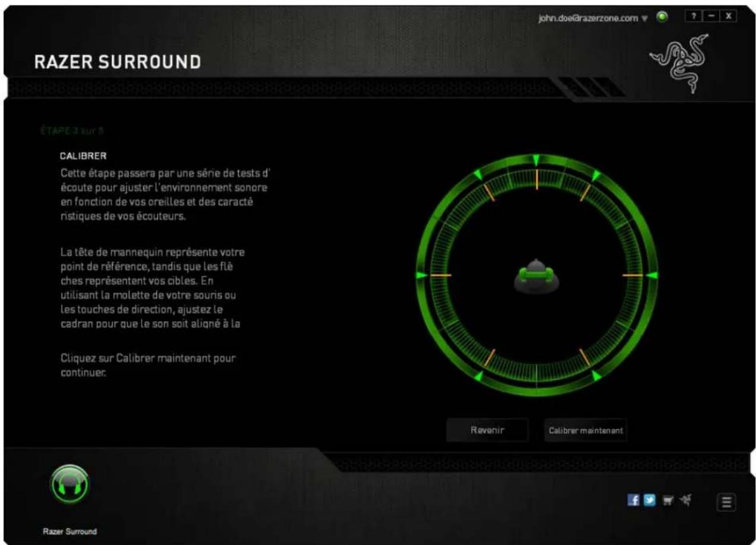Viewport: 756px width, 545px height.
Task: Click the CALIBRER heading text
Action: tap(82, 157)
